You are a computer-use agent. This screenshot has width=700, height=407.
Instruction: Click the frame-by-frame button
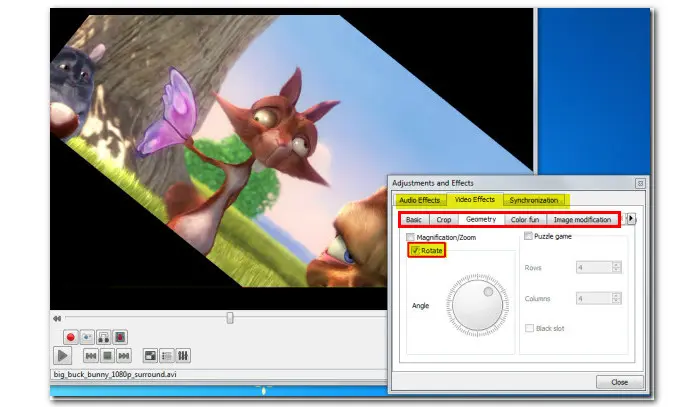tap(120, 337)
